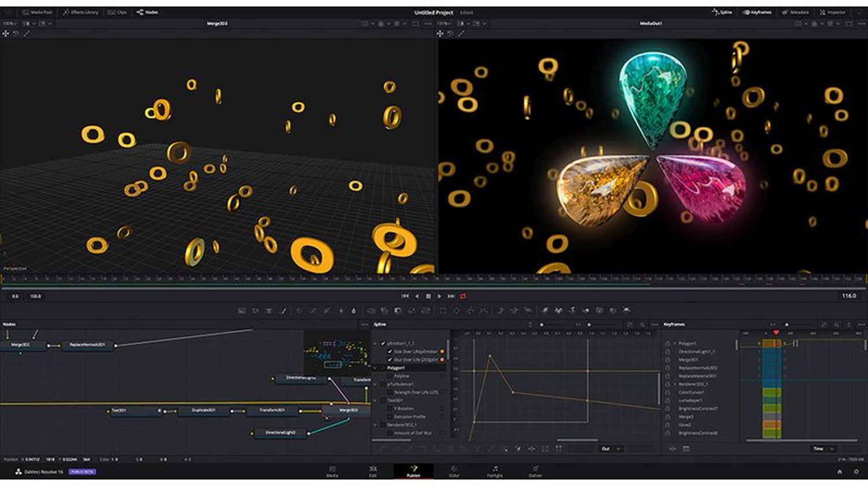Open the Media Pool panel
The image size is (868, 486).
[x=37, y=12]
